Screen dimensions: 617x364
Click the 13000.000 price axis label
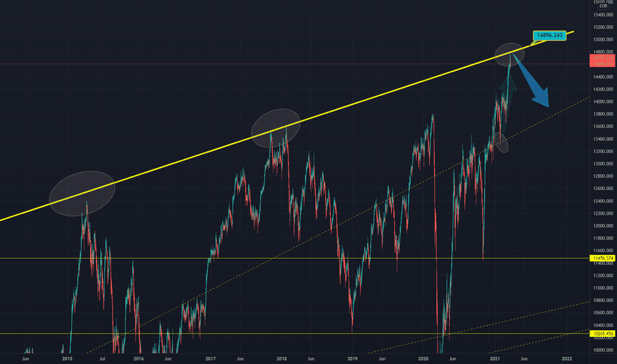pos(603,163)
